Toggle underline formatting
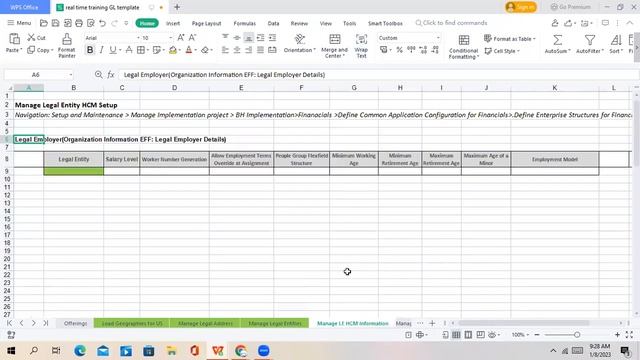 (113, 50)
